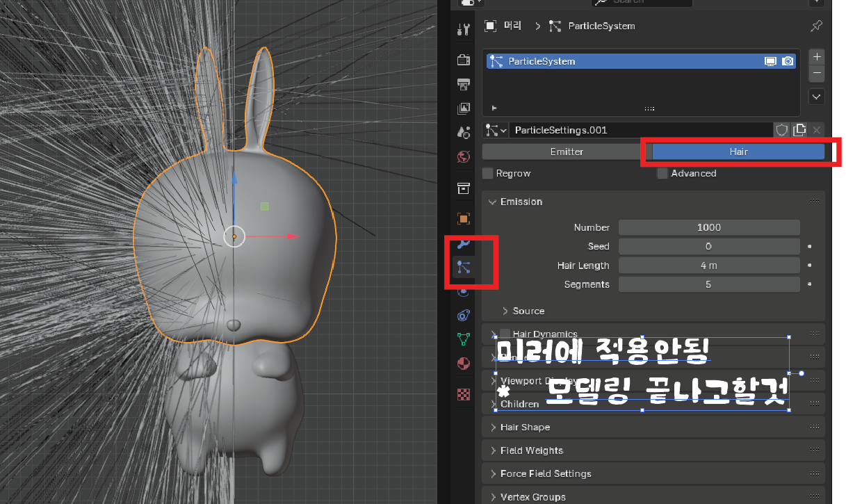Click the Seed value field
Image resolution: width=846 pixels, height=504 pixels.
(x=709, y=246)
